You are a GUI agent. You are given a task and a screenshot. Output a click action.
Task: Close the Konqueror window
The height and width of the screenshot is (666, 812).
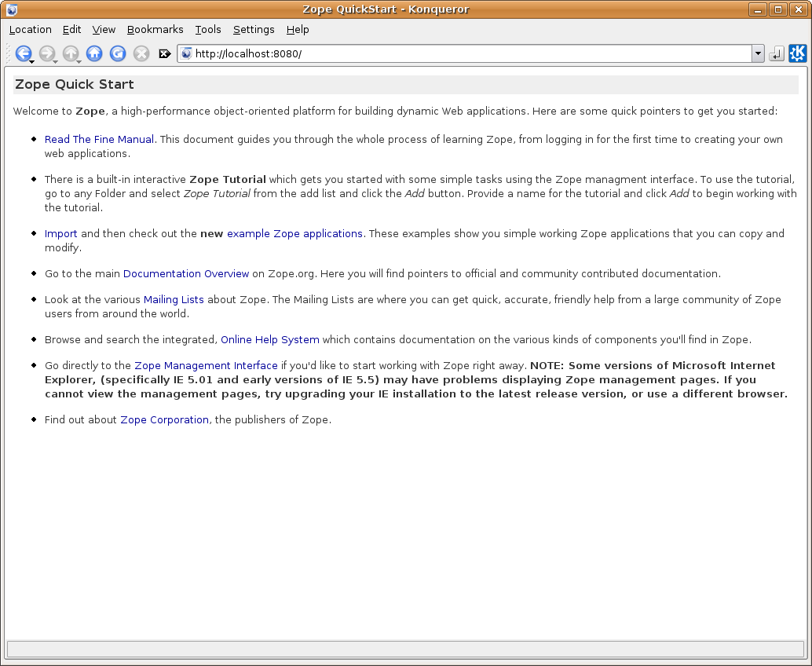click(798, 9)
